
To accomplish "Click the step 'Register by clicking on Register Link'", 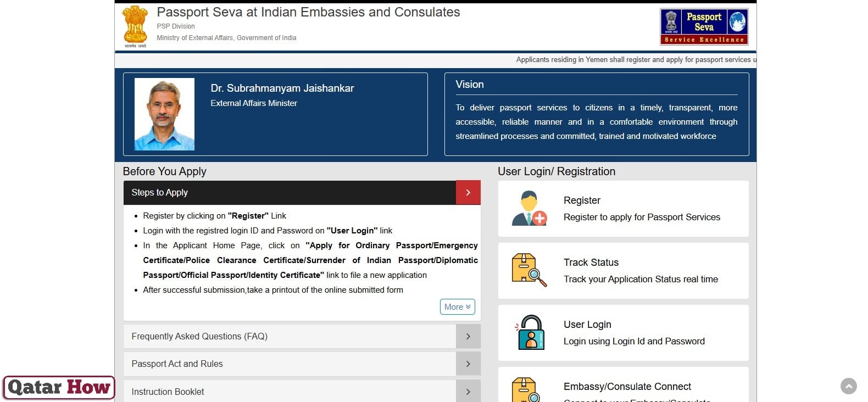I will click(215, 216).
